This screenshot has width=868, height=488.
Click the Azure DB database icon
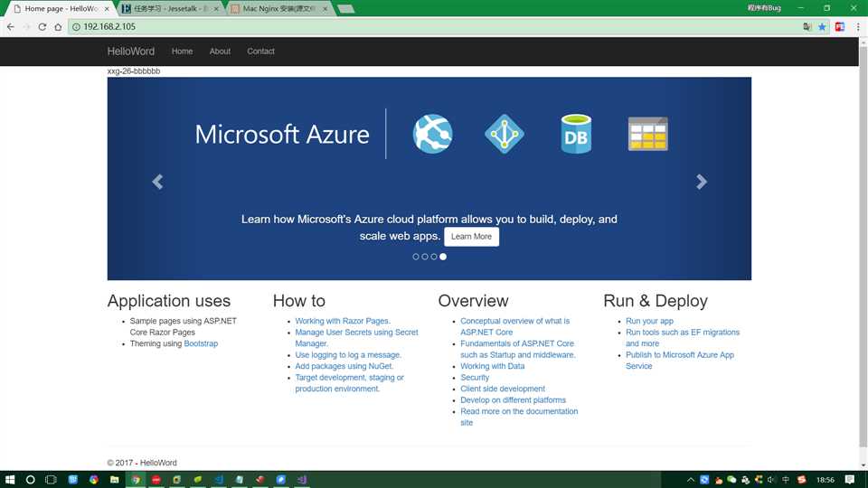pyautogui.click(x=576, y=134)
